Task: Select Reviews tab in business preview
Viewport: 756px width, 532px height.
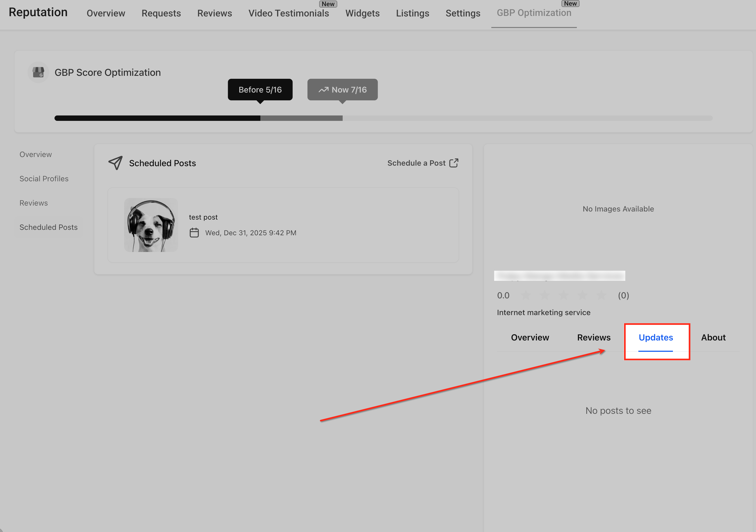Action: tap(594, 337)
